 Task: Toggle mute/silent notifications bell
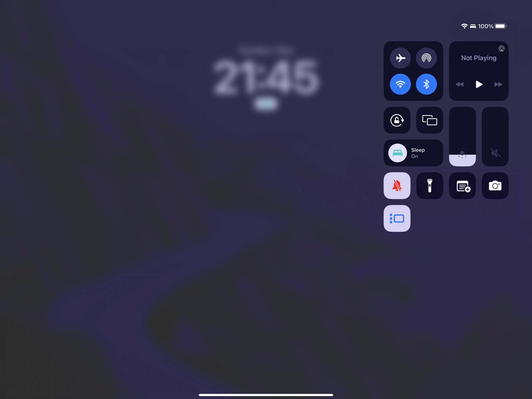[397, 186]
